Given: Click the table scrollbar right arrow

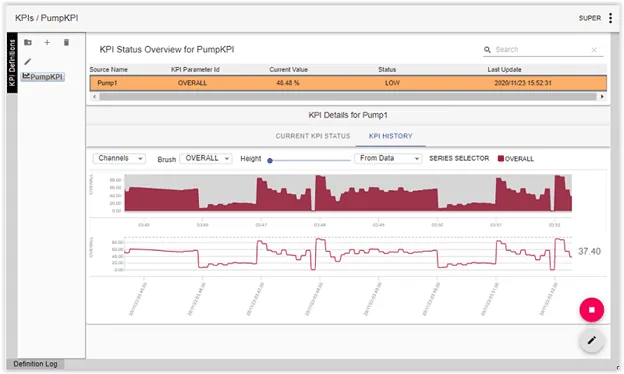Looking at the screenshot, I should point(602,97).
